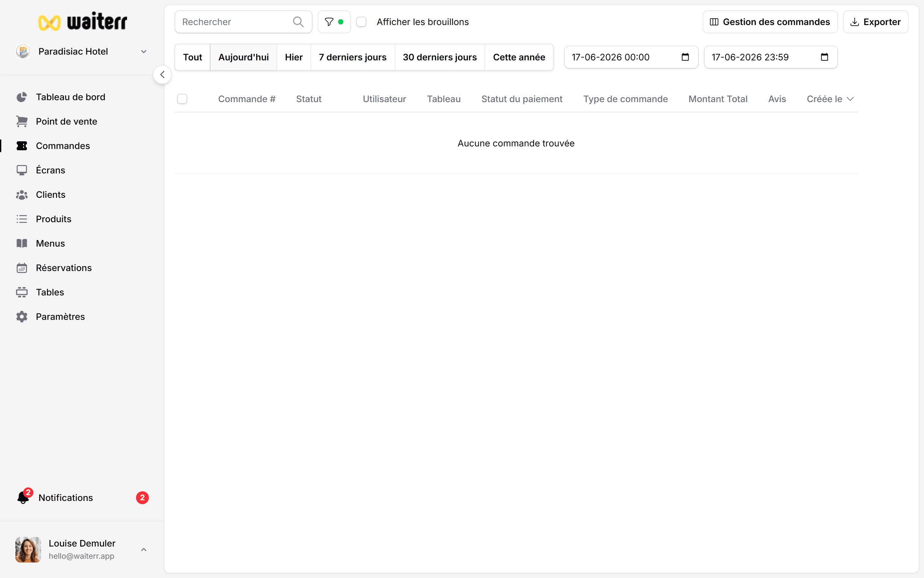Open the Commandes page link
Screen dimensions: 924x578
[63, 146]
